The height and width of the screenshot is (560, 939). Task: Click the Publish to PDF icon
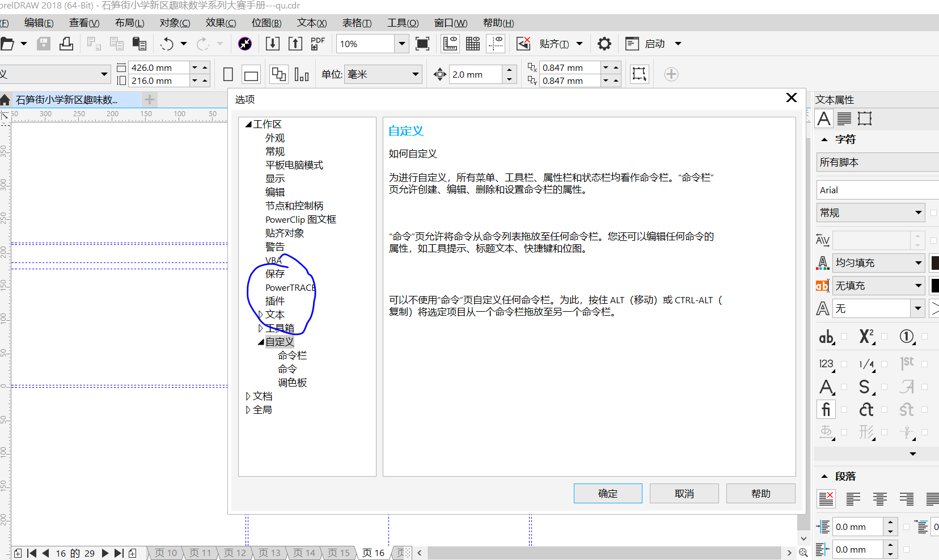tap(318, 44)
